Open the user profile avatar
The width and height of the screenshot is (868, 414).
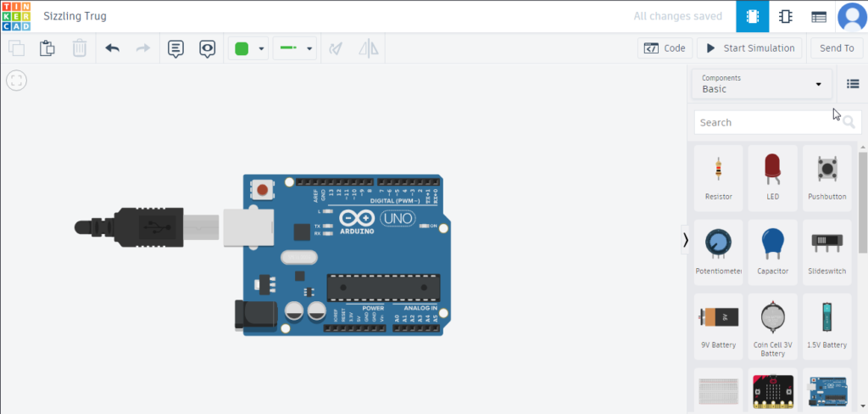pyautogui.click(x=852, y=17)
